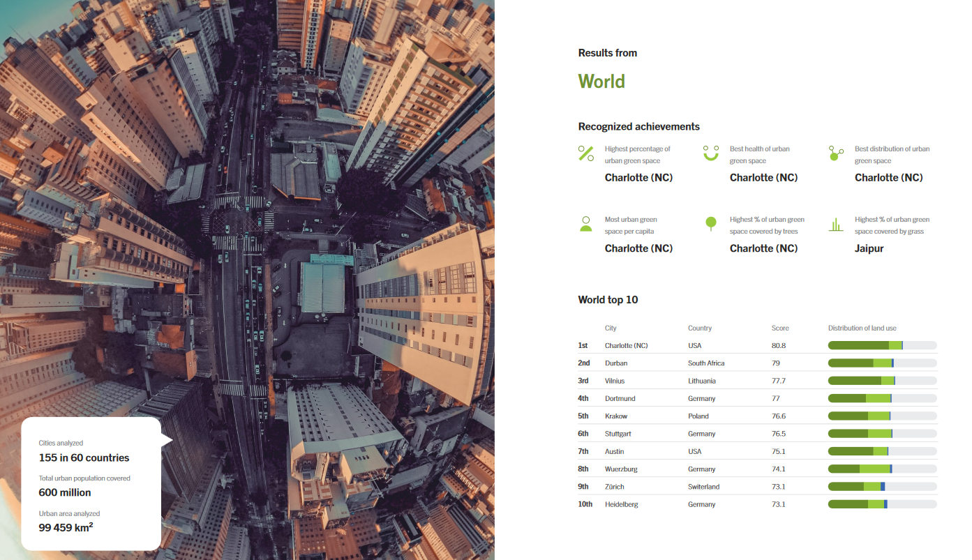Click Zürich's land use distribution bar

(882, 487)
